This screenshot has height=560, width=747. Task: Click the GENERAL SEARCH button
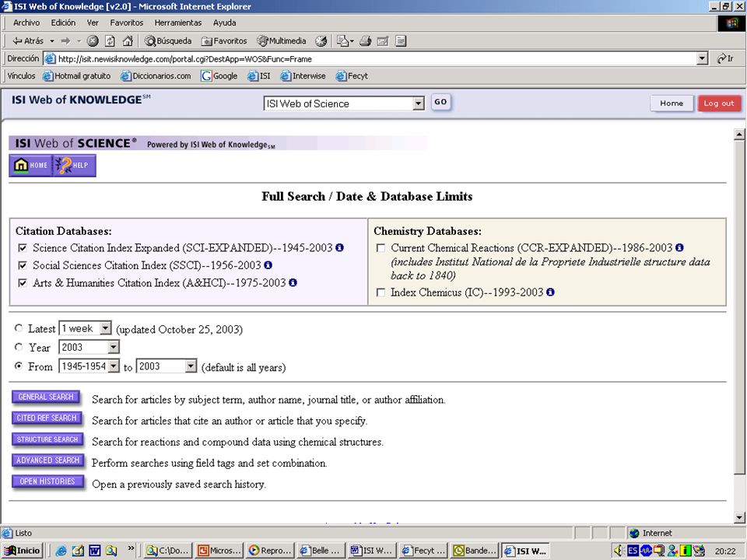point(46,397)
